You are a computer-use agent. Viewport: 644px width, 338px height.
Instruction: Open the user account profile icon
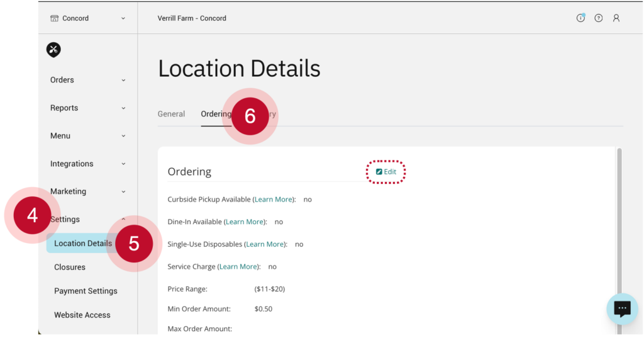coord(616,18)
